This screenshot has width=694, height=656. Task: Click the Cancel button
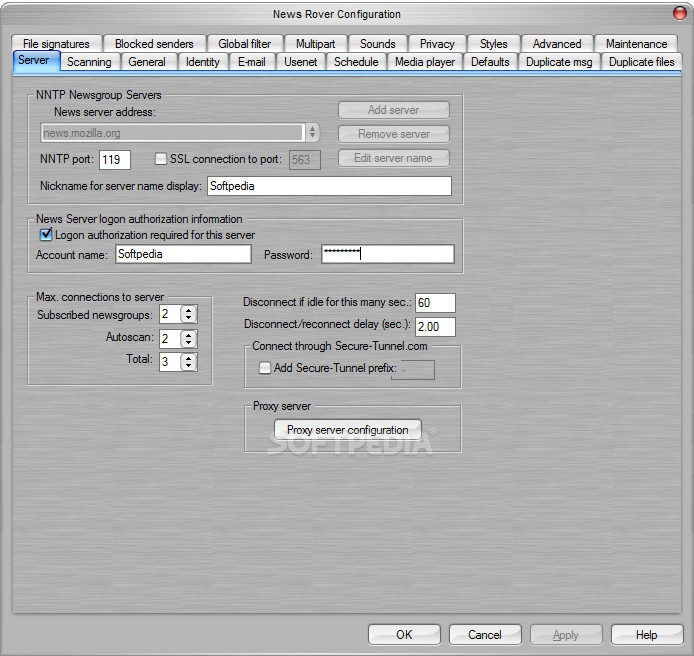pos(485,635)
